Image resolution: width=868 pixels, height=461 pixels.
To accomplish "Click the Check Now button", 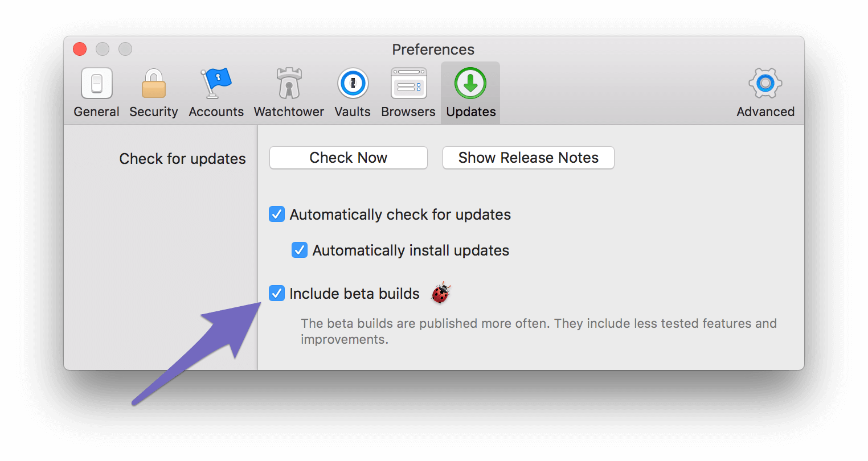I will click(348, 158).
